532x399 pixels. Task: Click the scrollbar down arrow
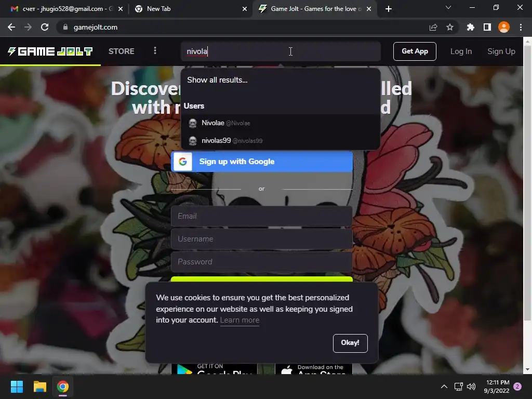click(527, 369)
